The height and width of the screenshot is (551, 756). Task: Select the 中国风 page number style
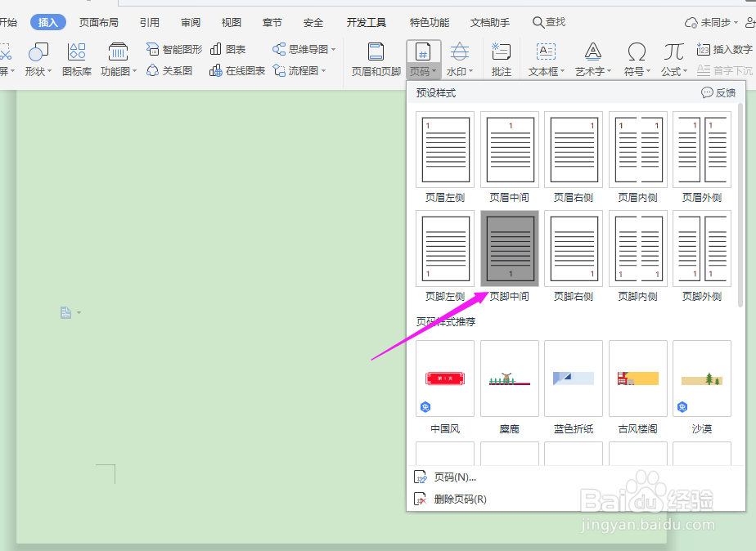444,378
